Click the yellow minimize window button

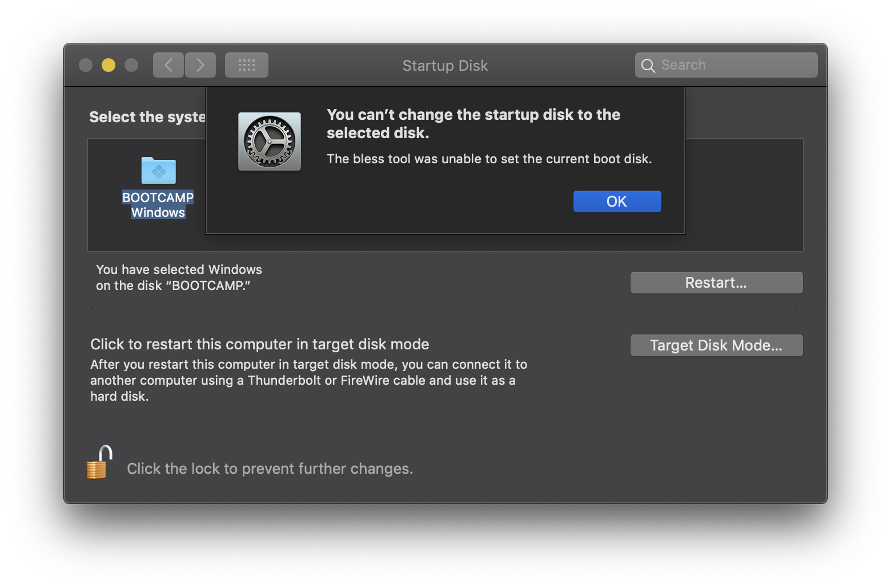tap(109, 65)
